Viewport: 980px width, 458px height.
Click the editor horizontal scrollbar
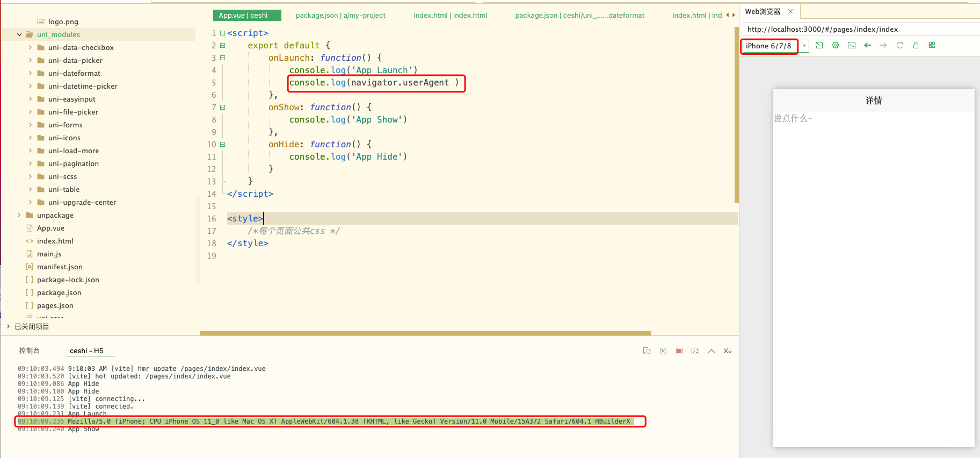[425, 333]
